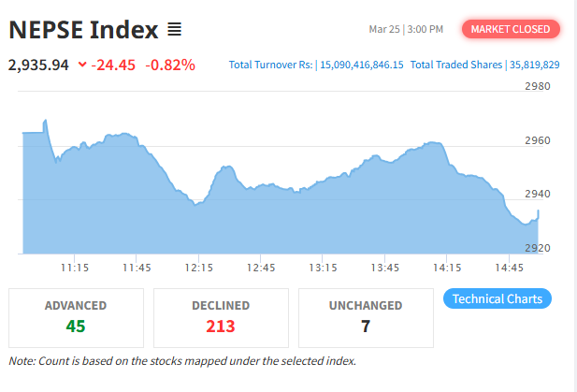This screenshot has height=392, width=577.
Task: Click the 2960 price axis label
Action: 538,140
